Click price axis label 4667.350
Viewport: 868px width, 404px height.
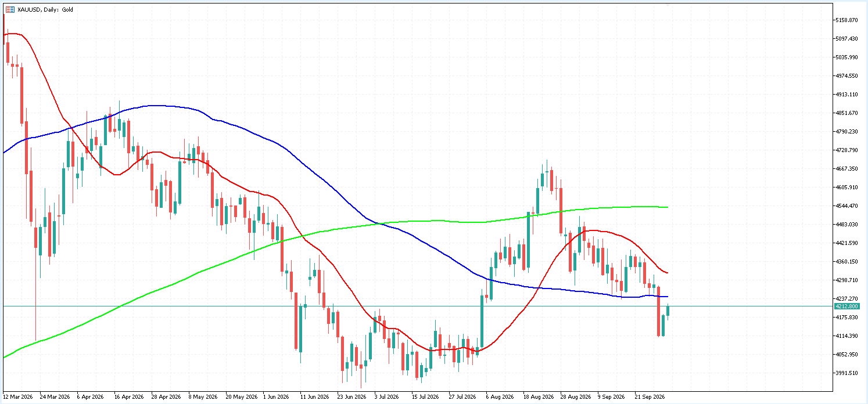click(847, 169)
